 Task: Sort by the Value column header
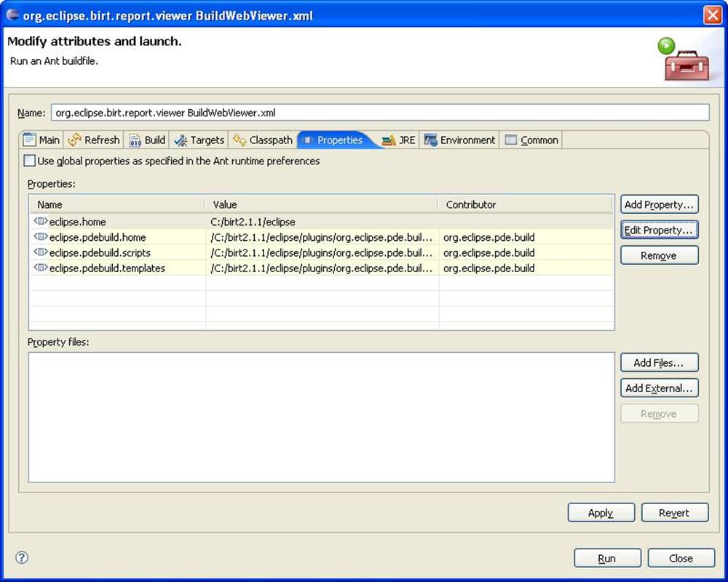[x=321, y=204]
